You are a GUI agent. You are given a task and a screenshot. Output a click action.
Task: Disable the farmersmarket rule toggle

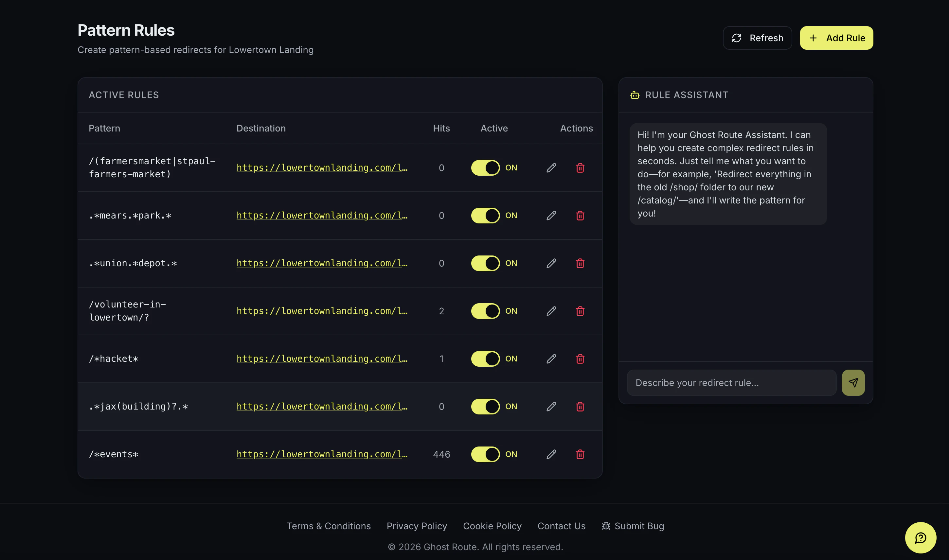click(485, 167)
